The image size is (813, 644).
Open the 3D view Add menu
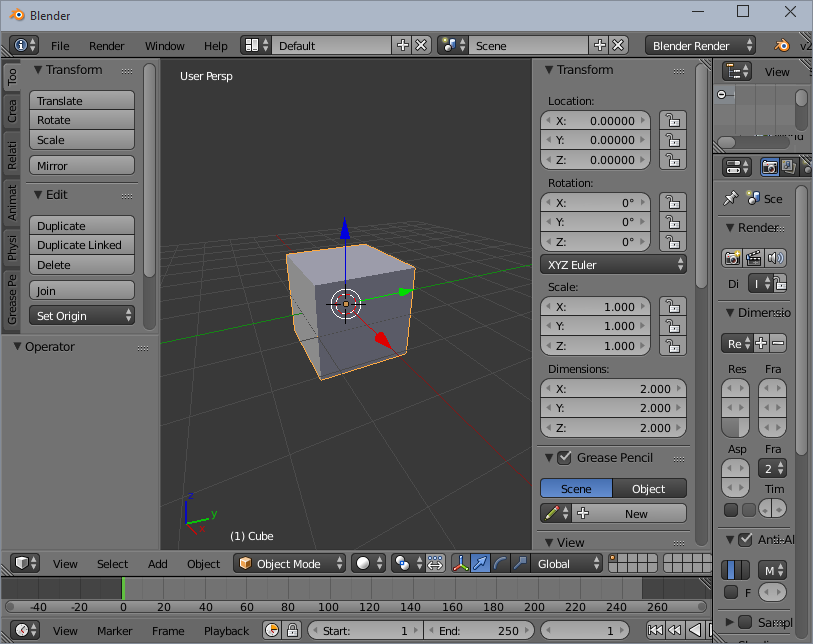coord(158,564)
